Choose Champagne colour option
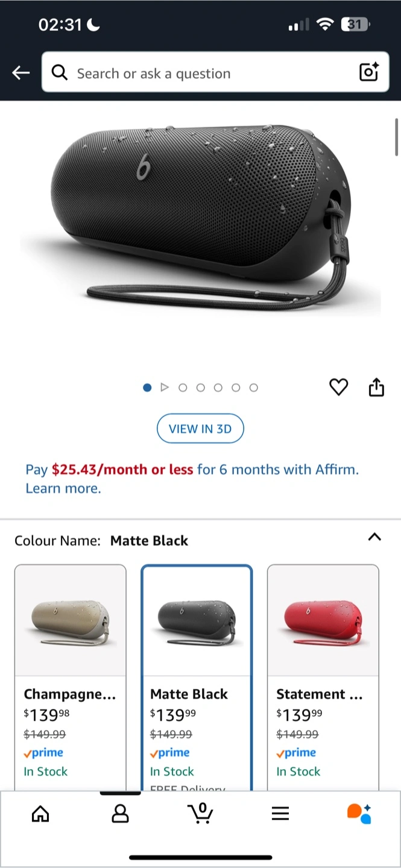This screenshot has height=868, width=401. coord(71,678)
